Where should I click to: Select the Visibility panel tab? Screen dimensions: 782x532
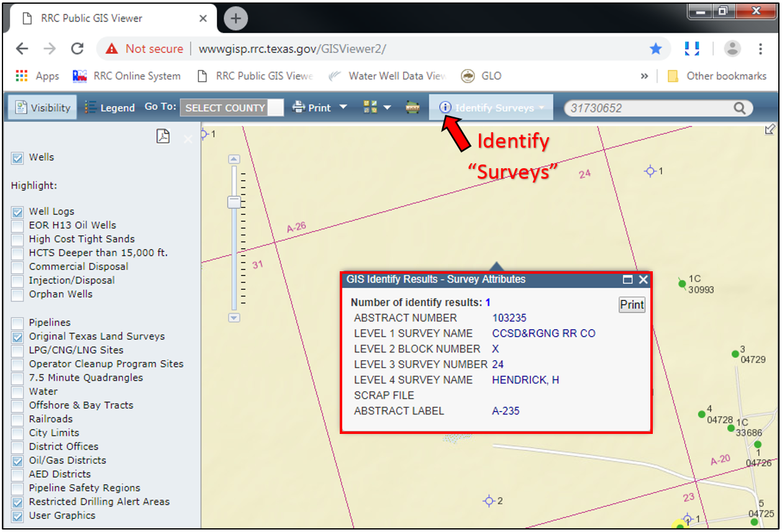click(x=43, y=107)
